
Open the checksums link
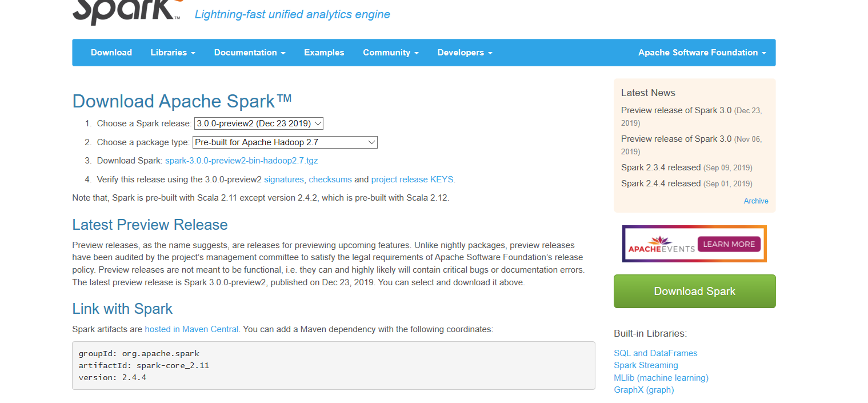[x=330, y=179]
